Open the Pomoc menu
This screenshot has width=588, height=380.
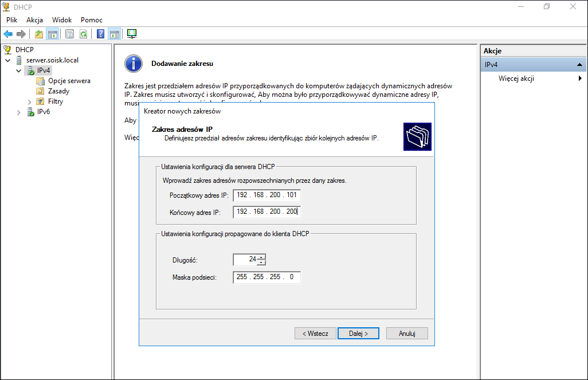pos(92,20)
